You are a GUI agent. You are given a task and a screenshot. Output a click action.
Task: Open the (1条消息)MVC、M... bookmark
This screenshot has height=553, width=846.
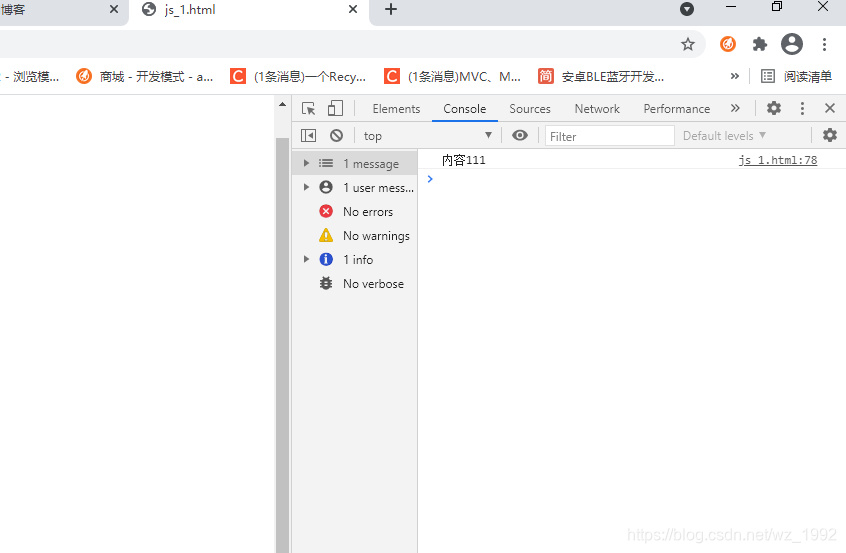[x=452, y=77]
